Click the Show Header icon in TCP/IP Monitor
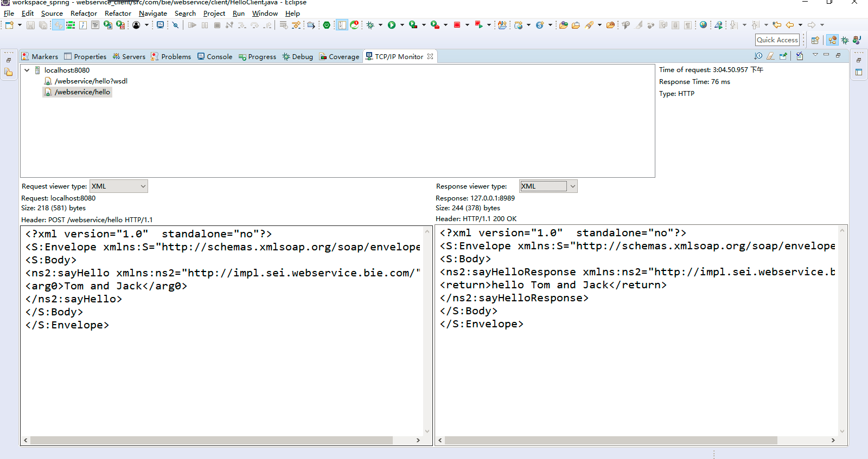The width and height of the screenshot is (868, 459). (783, 56)
